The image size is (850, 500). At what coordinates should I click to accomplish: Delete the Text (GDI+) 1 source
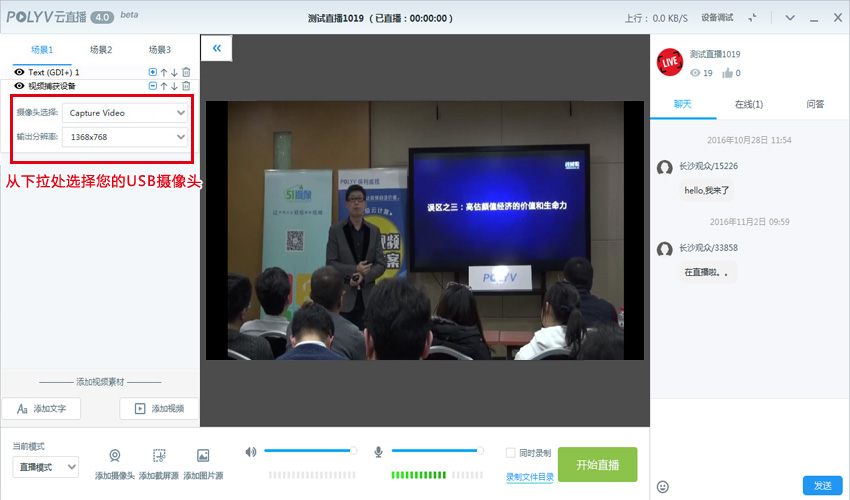tap(186, 72)
